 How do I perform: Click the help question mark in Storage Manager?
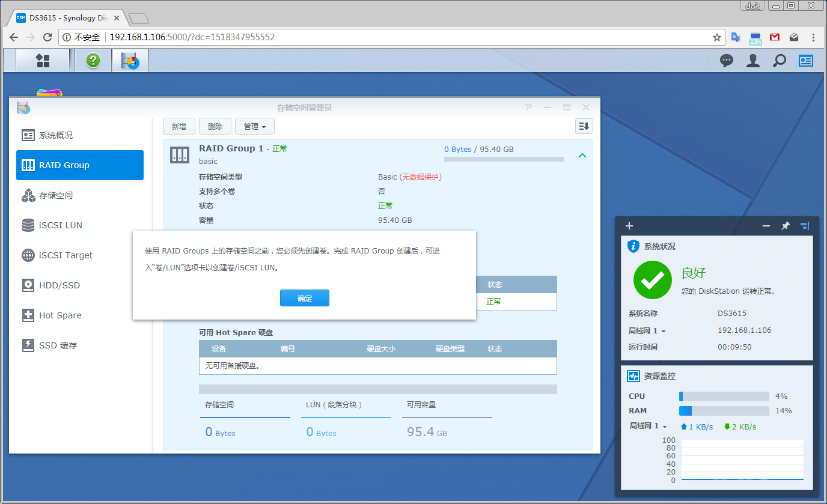click(528, 108)
